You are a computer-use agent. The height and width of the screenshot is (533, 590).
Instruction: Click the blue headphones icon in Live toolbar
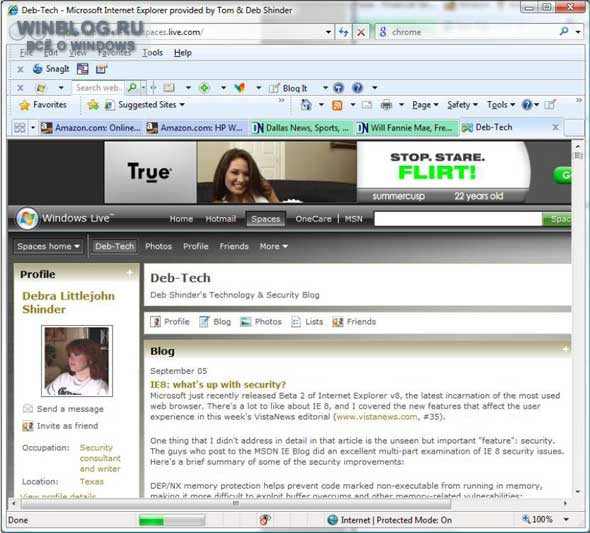(x=339, y=88)
